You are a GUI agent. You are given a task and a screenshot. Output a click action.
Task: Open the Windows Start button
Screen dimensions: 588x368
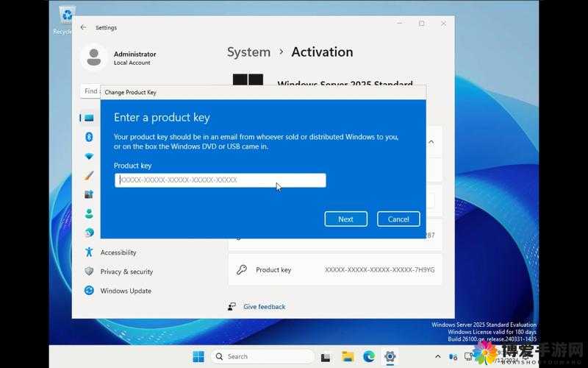pos(198,356)
